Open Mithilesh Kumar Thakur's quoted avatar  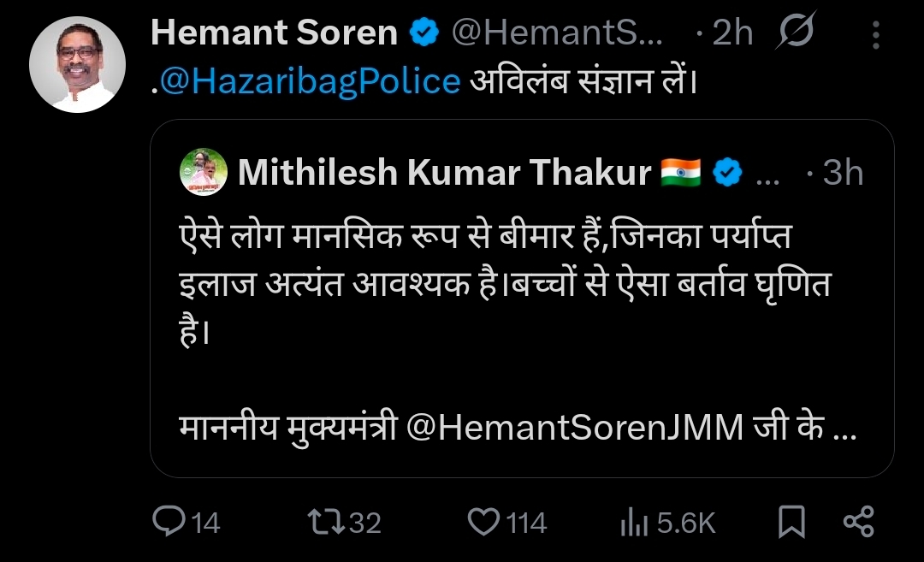[204, 172]
